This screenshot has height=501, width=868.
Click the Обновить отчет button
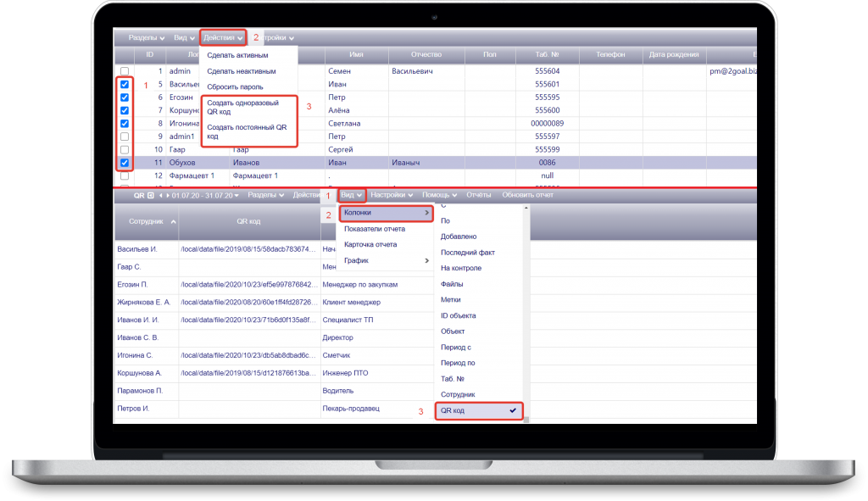(527, 195)
